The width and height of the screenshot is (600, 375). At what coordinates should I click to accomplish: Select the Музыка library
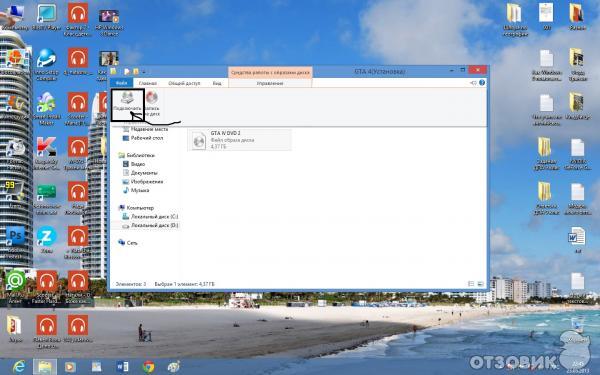(136, 191)
